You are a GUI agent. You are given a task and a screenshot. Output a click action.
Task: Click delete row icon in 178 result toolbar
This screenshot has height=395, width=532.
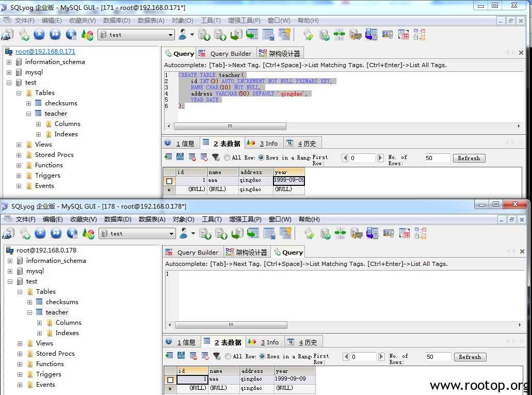[194, 356]
